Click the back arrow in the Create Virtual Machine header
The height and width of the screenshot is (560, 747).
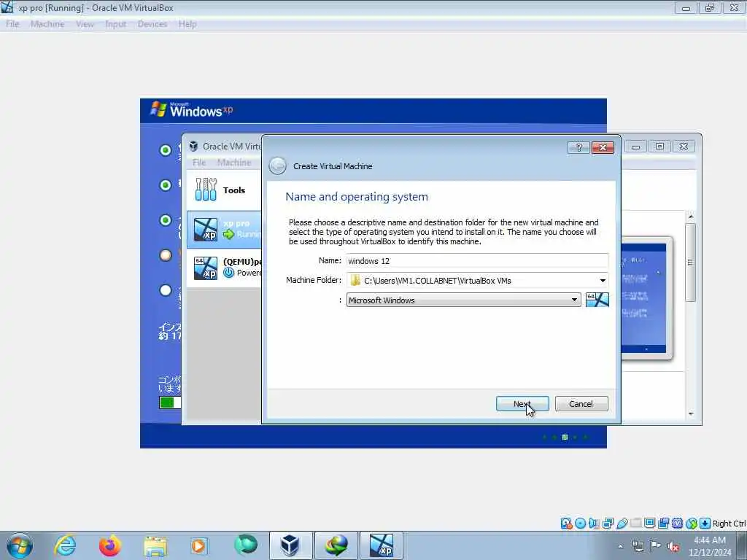pyautogui.click(x=277, y=166)
